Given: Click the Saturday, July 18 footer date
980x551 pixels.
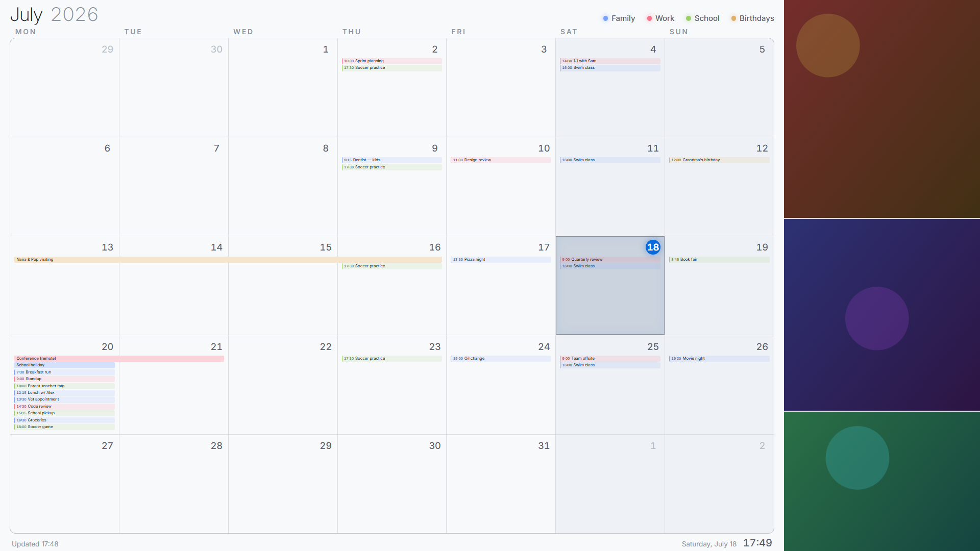Looking at the screenshot, I should (709, 544).
